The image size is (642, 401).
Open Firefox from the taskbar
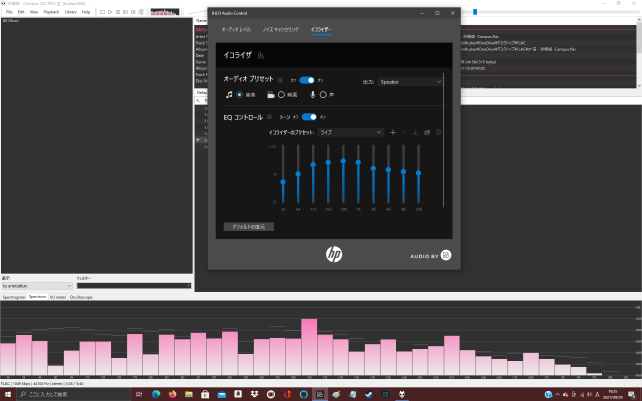pyautogui.click(x=172, y=394)
